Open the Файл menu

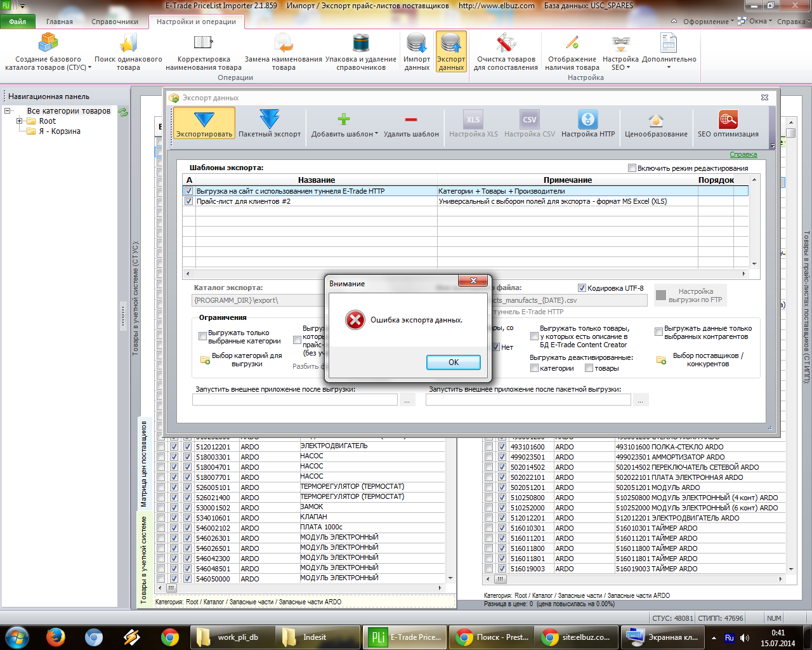pos(18,22)
